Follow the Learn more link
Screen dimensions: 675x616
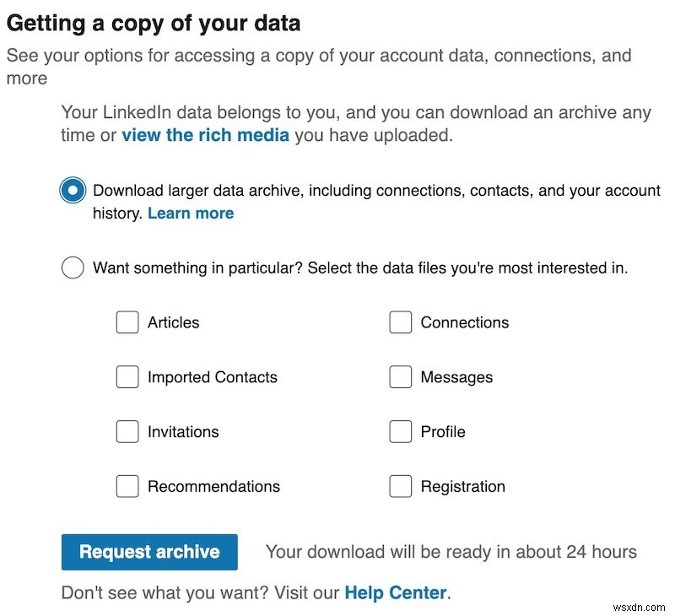click(191, 213)
